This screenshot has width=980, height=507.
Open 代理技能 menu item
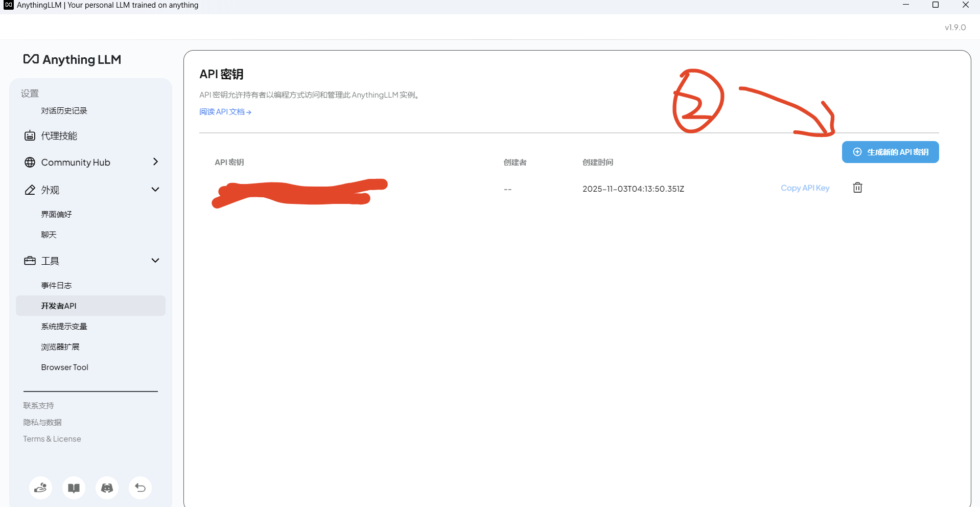point(59,135)
